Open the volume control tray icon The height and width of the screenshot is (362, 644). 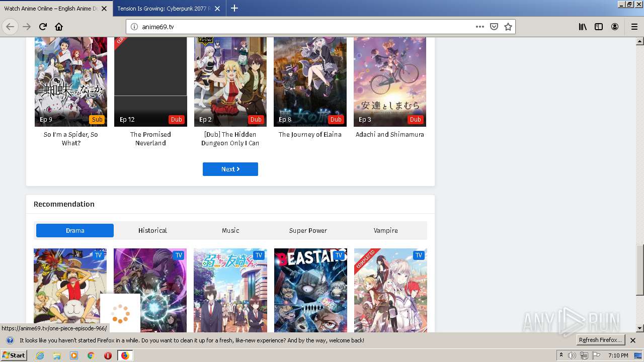(x=572, y=355)
